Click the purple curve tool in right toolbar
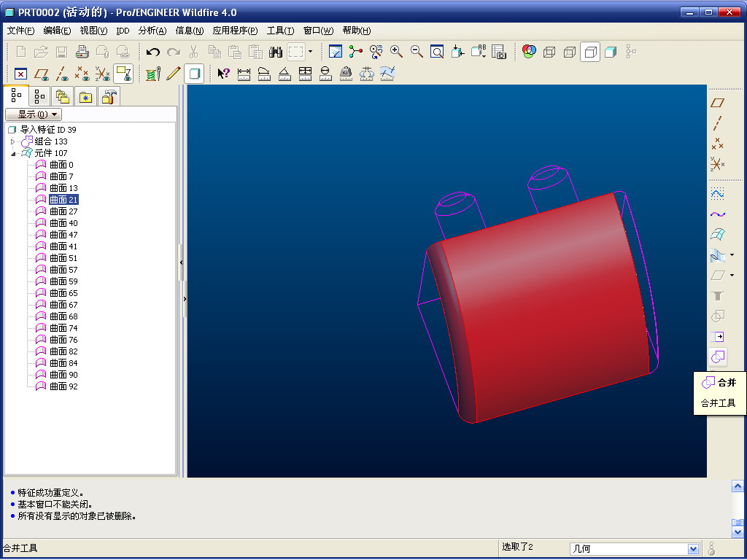Screen dimensions: 747x560 click(718, 214)
